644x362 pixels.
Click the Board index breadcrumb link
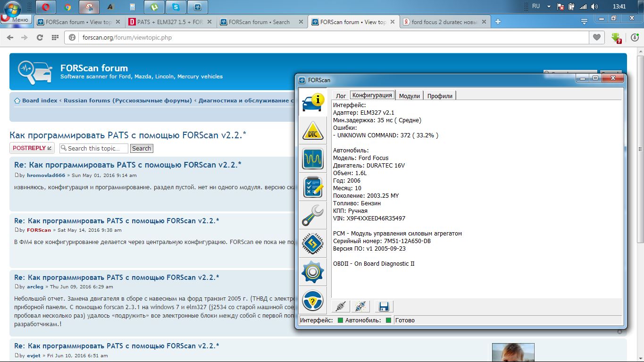39,101
